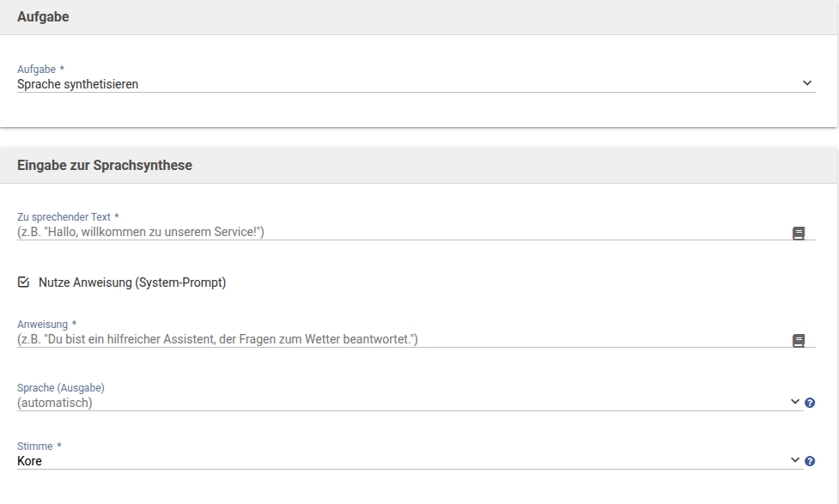Click the 'Stimme *' field label
Viewport: 839px width, 504px height.
click(x=40, y=446)
